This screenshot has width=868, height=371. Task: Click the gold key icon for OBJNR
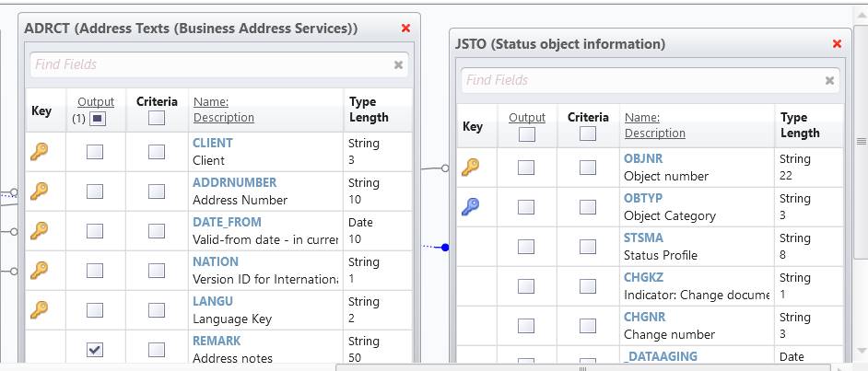470,168
